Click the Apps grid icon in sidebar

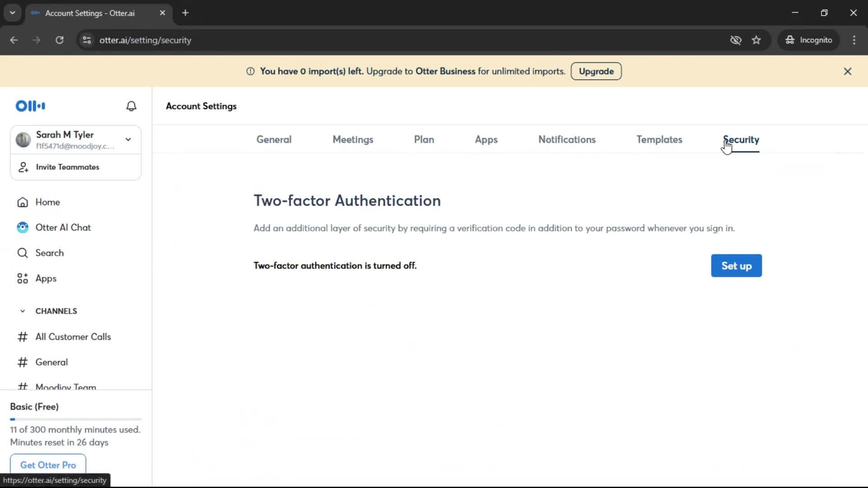[23, 278]
